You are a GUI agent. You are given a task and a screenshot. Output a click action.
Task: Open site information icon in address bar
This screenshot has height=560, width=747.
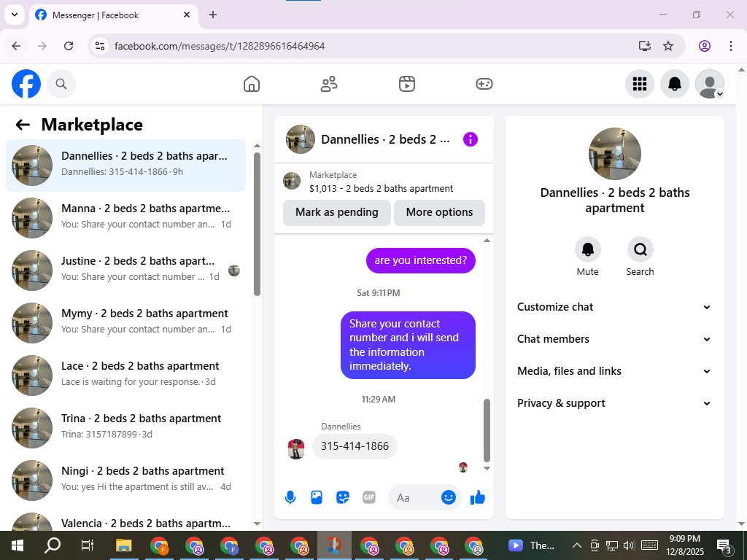pos(99,46)
